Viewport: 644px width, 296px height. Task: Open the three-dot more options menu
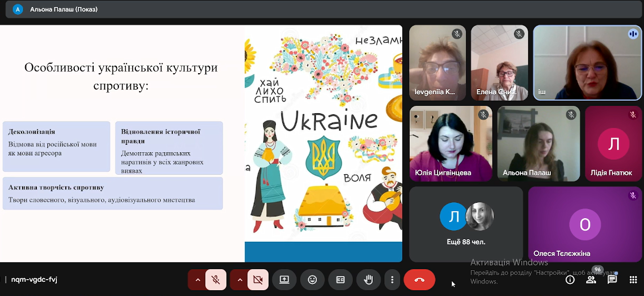pyautogui.click(x=392, y=280)
